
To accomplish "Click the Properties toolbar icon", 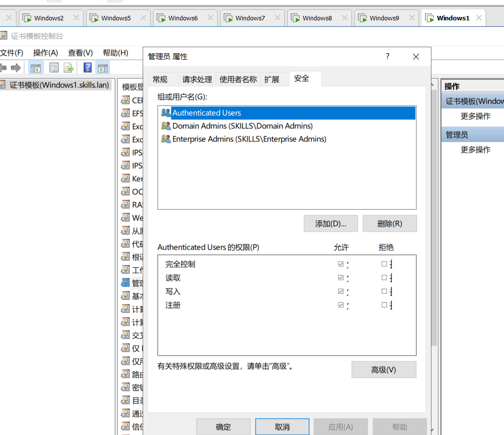I will [x=54, y=68].
